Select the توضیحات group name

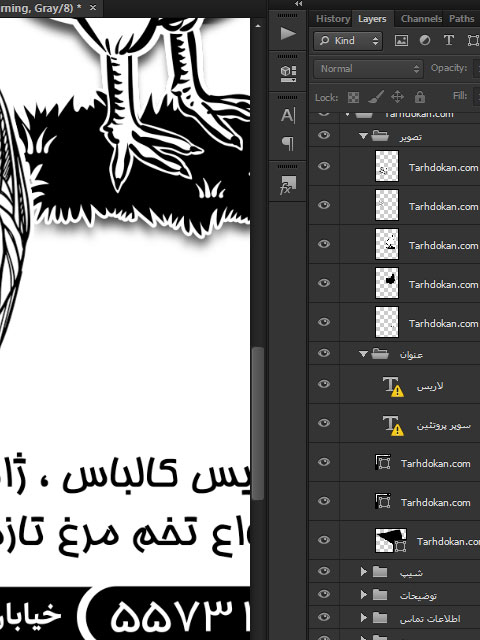[418, 596]
